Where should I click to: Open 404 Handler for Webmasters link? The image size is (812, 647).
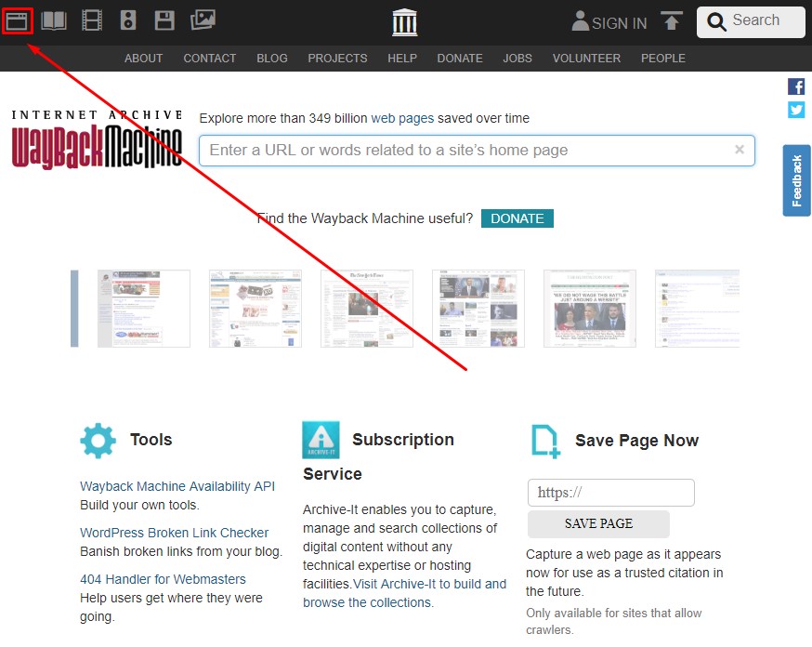pos(163,579)
